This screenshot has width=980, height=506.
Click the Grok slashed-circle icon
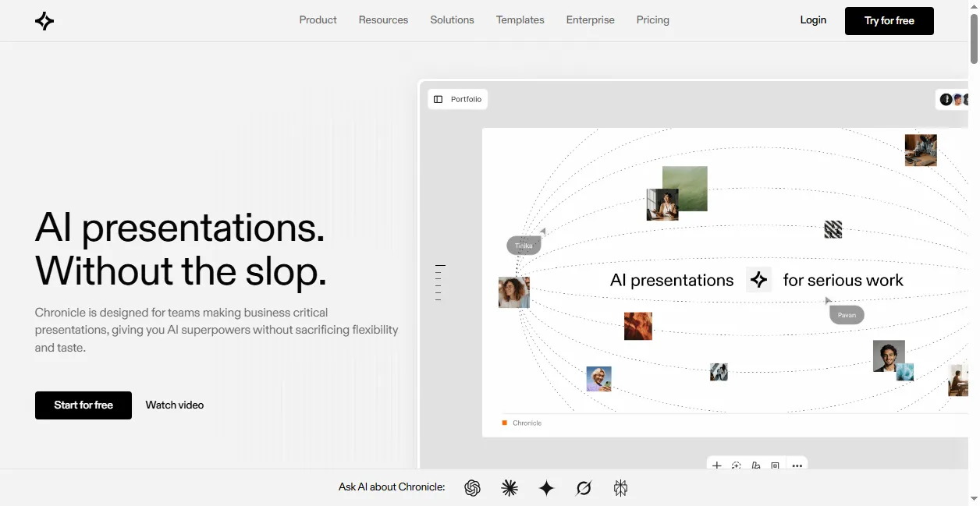pyautogui.click(x=584, y=488)
